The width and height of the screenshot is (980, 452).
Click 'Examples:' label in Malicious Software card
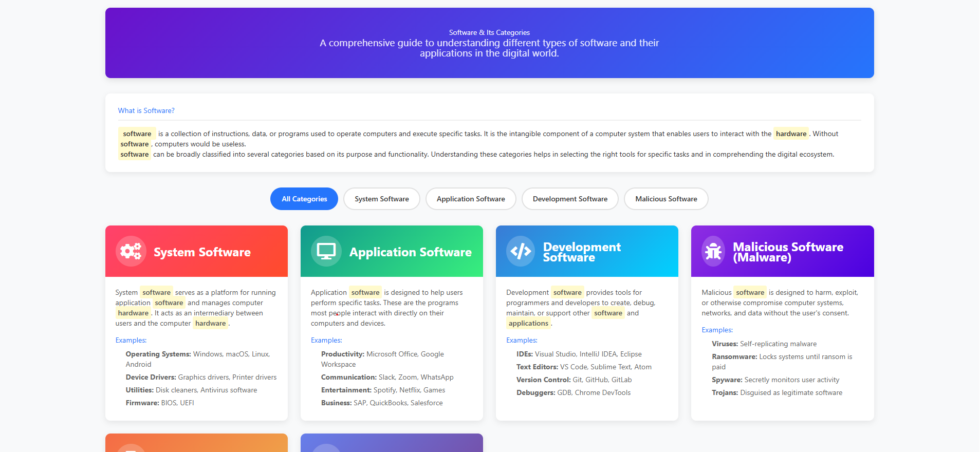717,330
